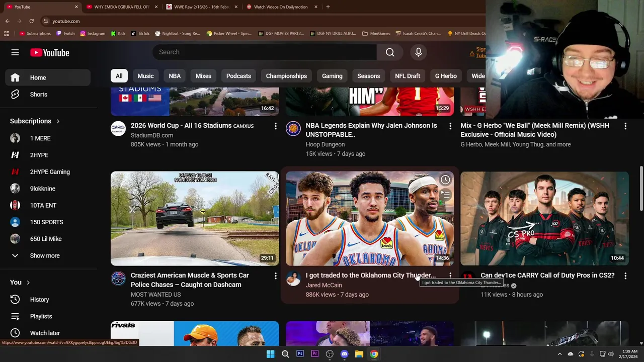The image size is (644, 362).
Task: Open File Explorer from taskbar
Action: [359, 354]
